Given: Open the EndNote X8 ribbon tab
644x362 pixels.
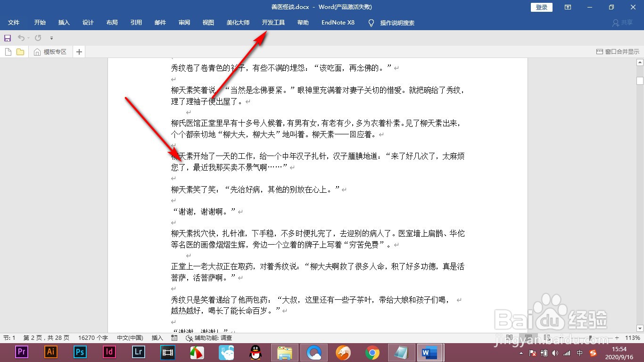Looking at the screenshot, I should [338, 22].
